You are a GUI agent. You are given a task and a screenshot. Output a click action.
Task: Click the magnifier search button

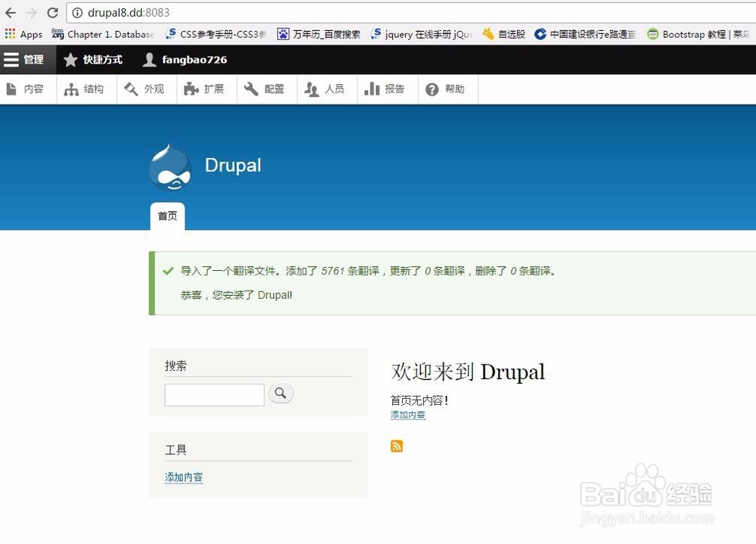pyautogui.click(x=280, y=394)
